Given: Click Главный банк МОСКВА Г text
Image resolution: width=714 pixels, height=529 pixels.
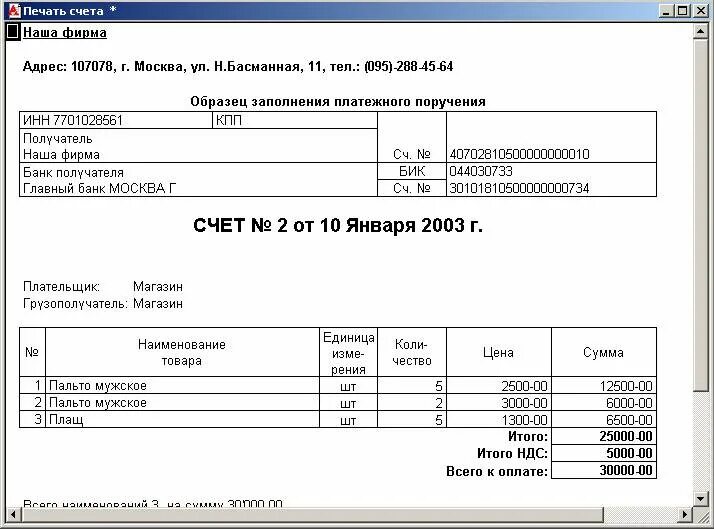Looking at the screenshot, I should [99, 188].
